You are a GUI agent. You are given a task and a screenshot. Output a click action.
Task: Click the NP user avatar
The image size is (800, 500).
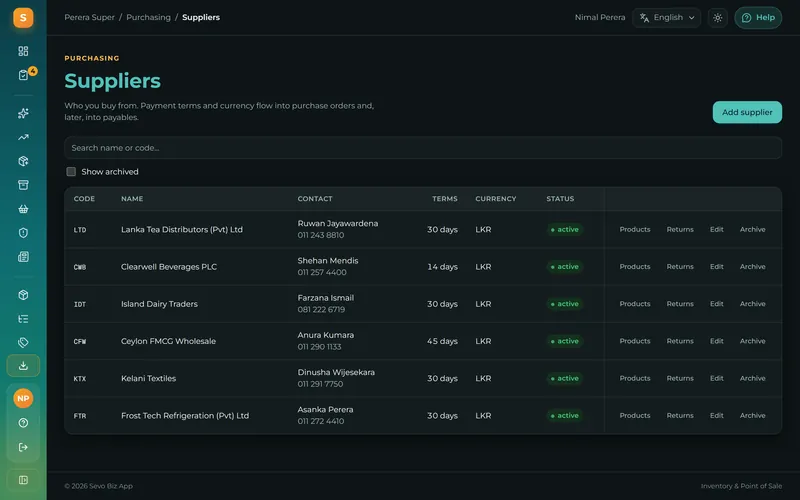coord(23,398)
